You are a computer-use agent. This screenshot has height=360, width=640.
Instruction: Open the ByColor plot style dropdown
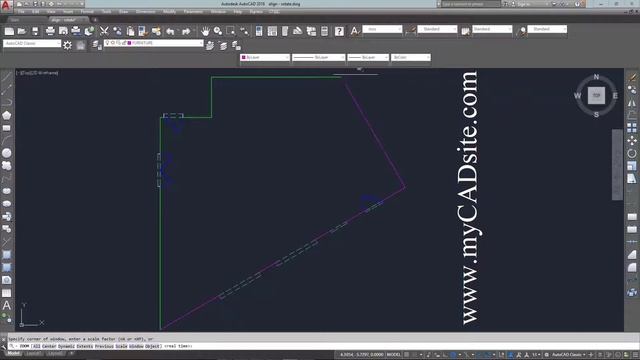coord(411,58)
